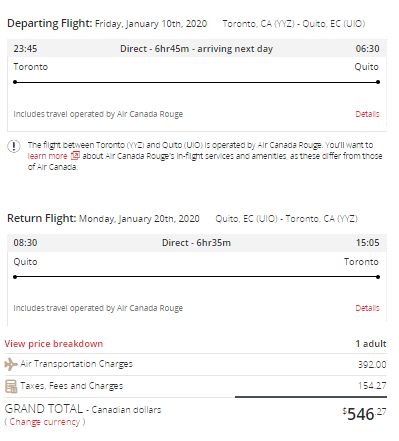
Task: Select the Taxes, Fees and Charges row
Action: click(196, 386)
